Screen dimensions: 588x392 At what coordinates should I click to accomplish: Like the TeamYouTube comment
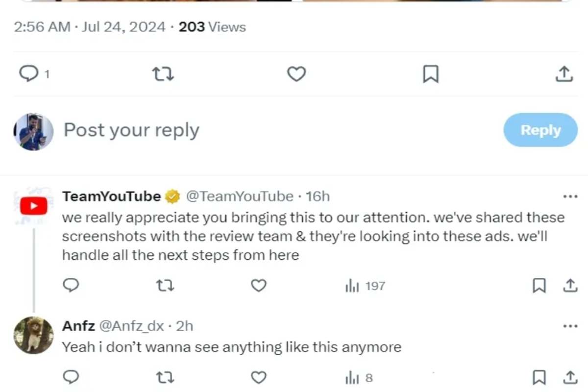point(258,286)
